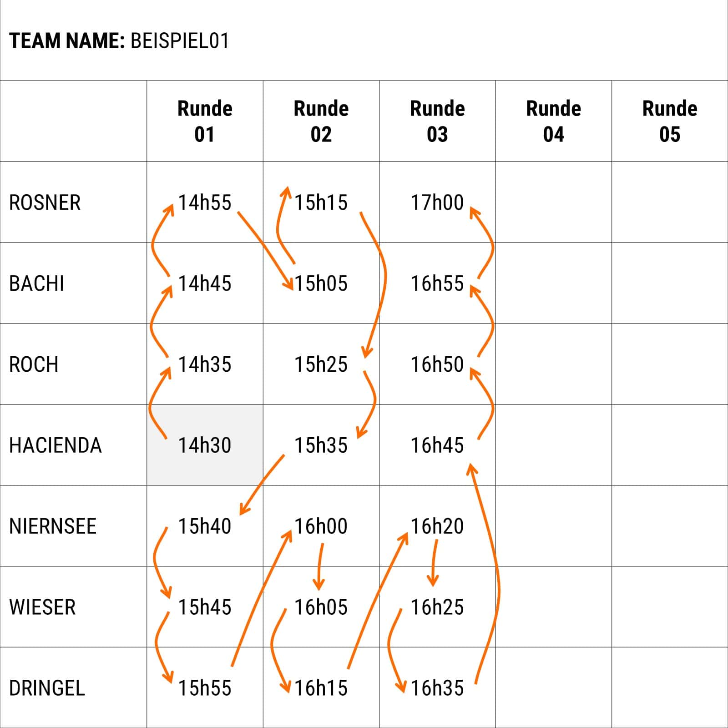The width and height of the screenshot is (728, 728).
Task: Click the 16h00 time in NIERNSEE row
Action: click(x=321, y=526)
